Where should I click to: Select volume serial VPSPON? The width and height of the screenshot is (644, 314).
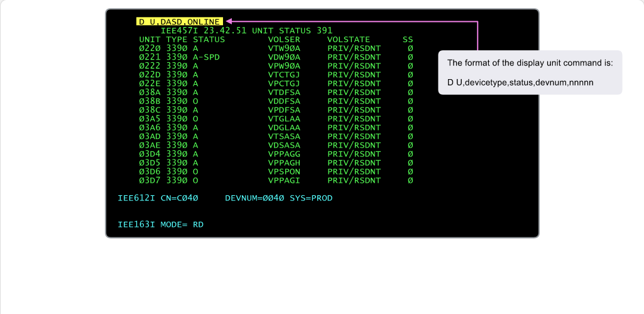coord(284,172)
